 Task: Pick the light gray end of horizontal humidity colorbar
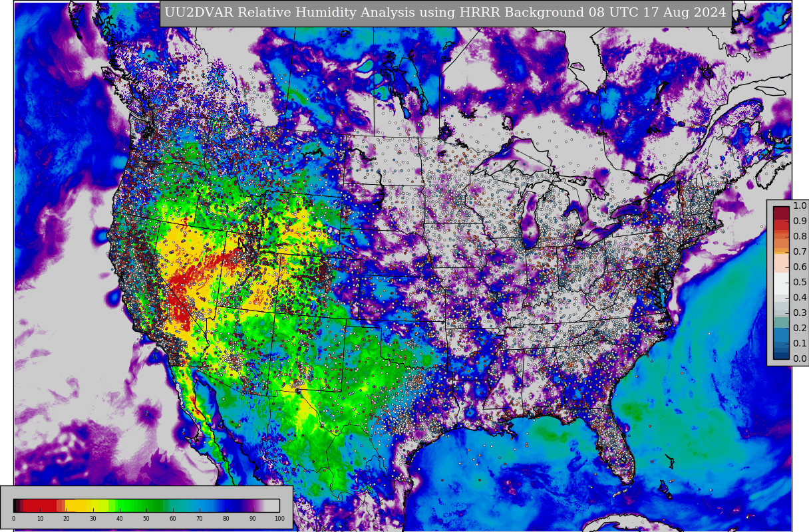[273, 505]
